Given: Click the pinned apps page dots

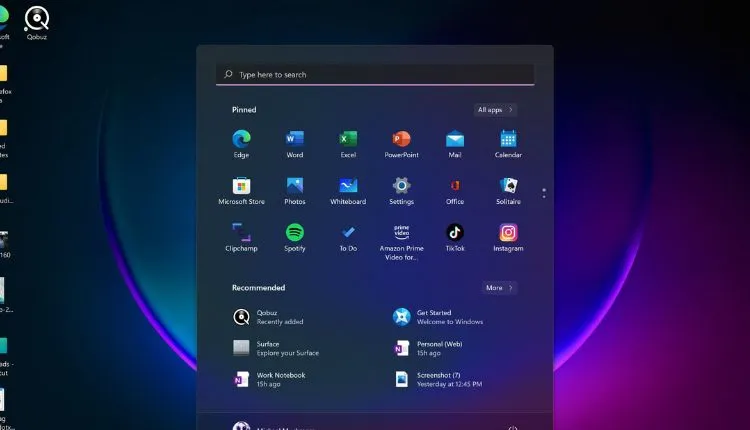Looking at the screenshot, I should tap(544, 193).
